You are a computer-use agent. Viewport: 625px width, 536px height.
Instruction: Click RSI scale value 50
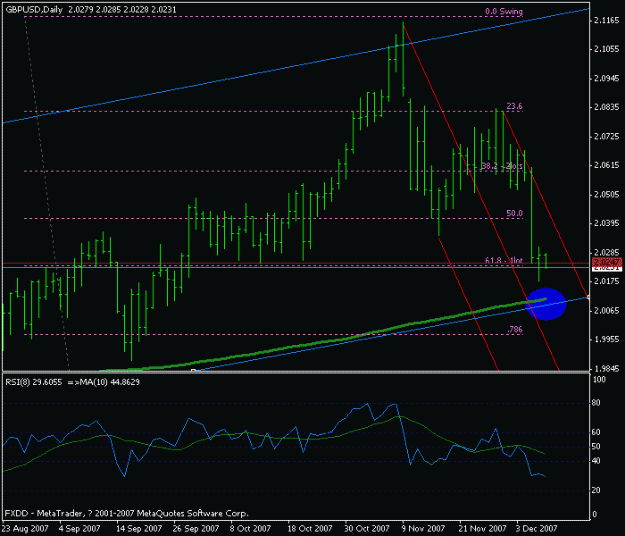[x=596, y=447]
